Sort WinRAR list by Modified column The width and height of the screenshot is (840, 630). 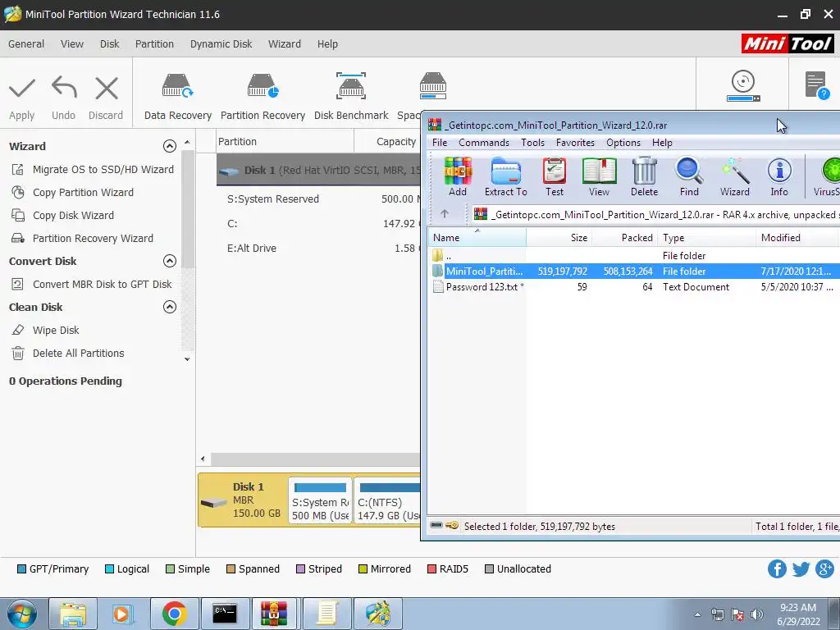click(797, 237)
